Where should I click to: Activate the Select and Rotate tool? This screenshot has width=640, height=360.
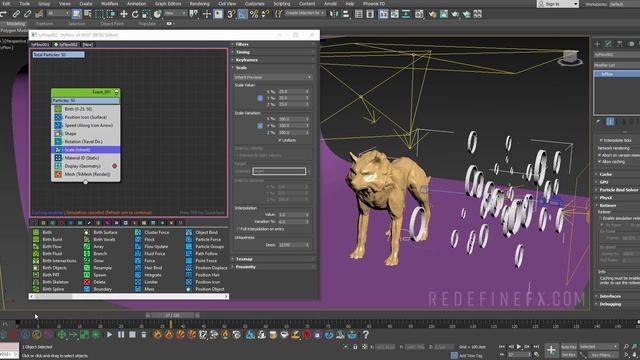point(135,14)
